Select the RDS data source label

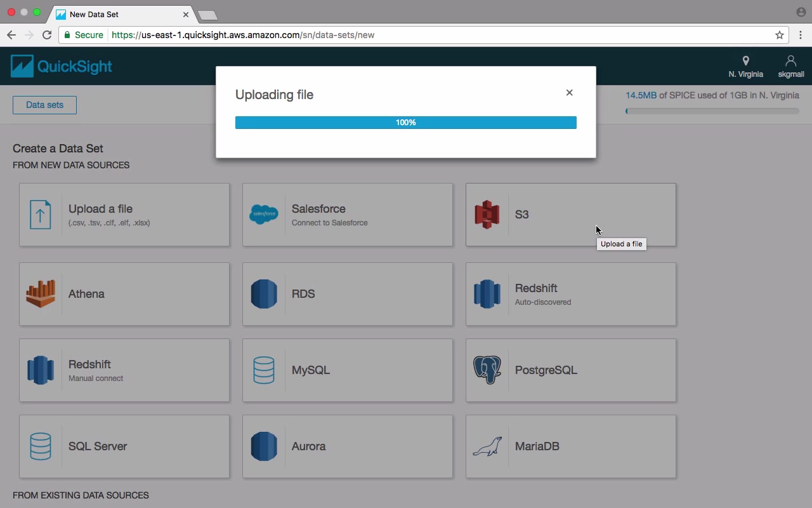pos(303,294)
